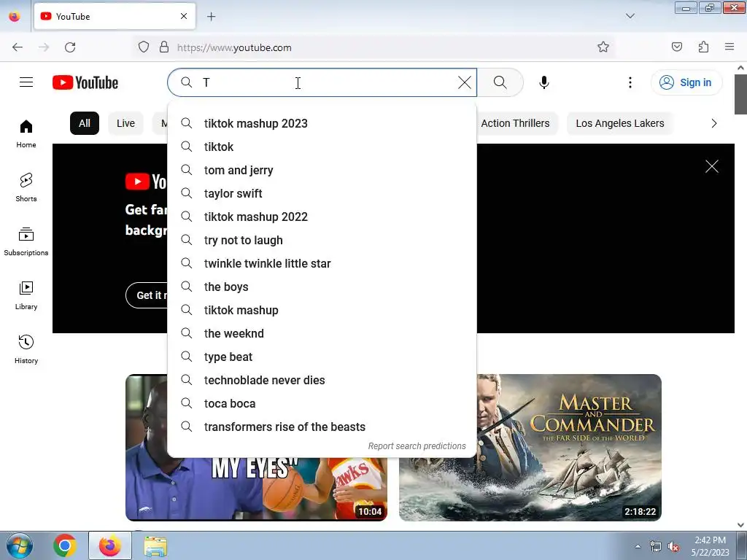Click the YouTube logo
747x560 pixels.
point(85,82)
